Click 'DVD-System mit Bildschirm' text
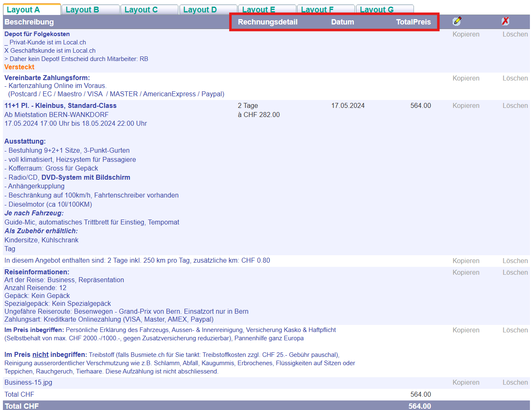This screenshot has height=410, width=532. coord(86,178)
